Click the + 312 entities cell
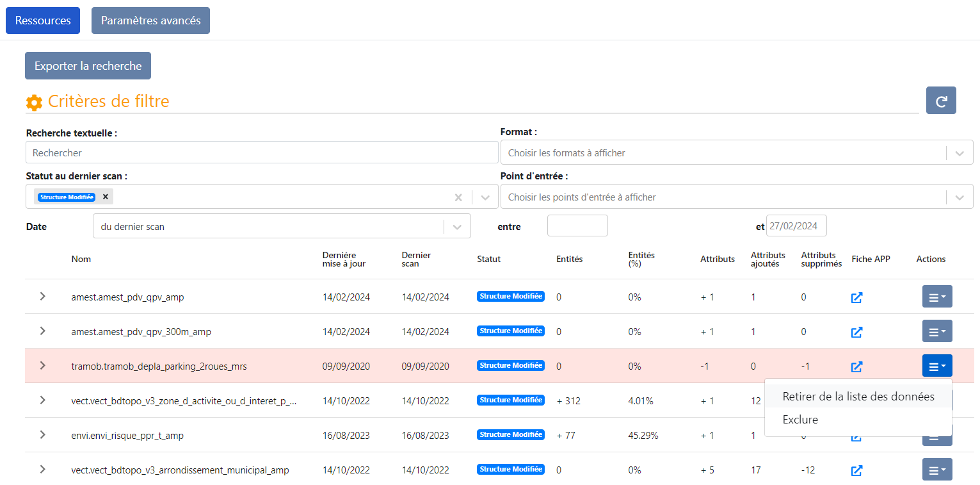980x485 pixels. click(568, 401)
